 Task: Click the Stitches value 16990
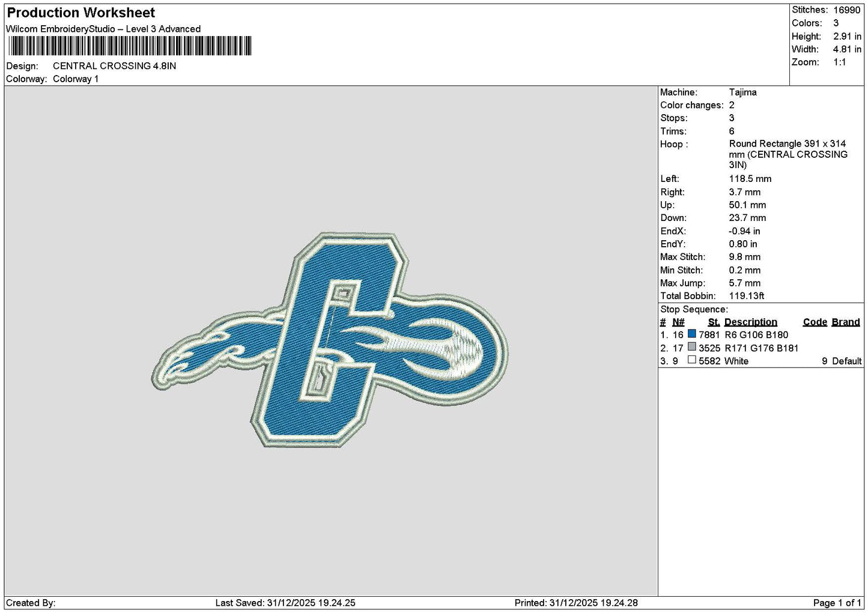point(847,10)
